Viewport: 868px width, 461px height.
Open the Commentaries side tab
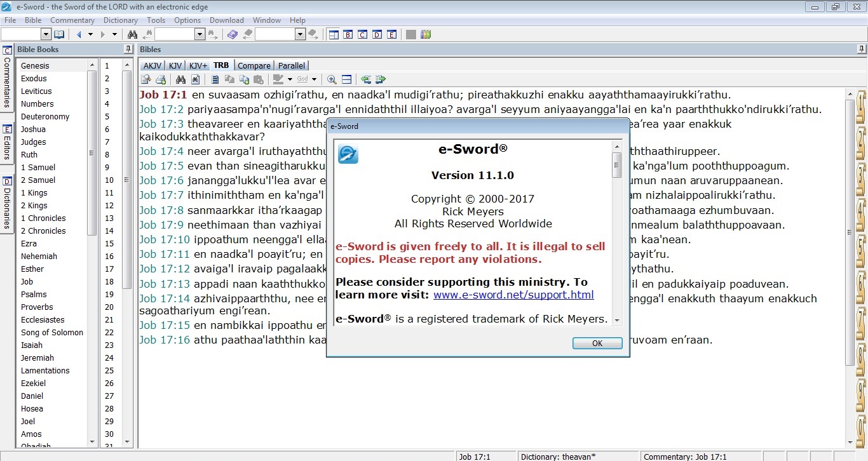click(x=7, y=77)
